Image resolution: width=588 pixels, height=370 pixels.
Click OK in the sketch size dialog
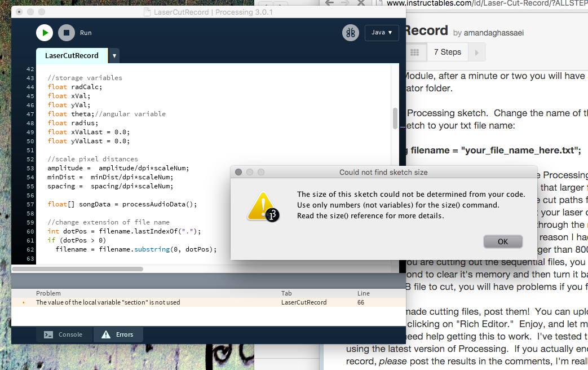pyautogui.click(x=503, y=241)
